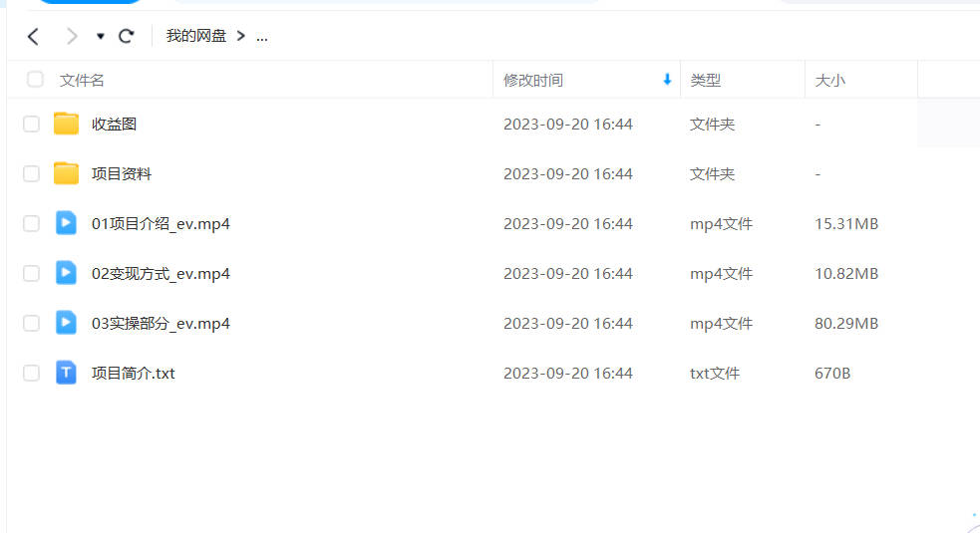This screenshot has height=533, width=980.
Task: Click text file icon of 项目简介.txt
Action: pos(66,373)
